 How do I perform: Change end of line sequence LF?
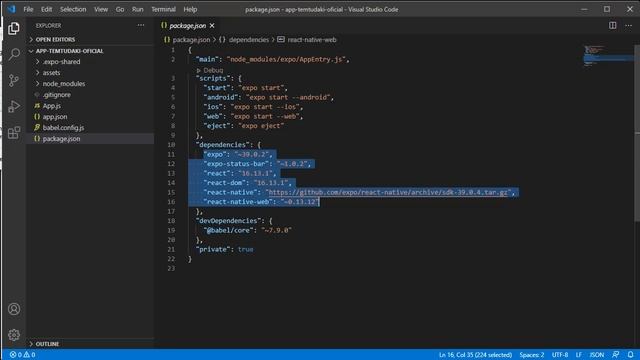click(x=578, y=355)
